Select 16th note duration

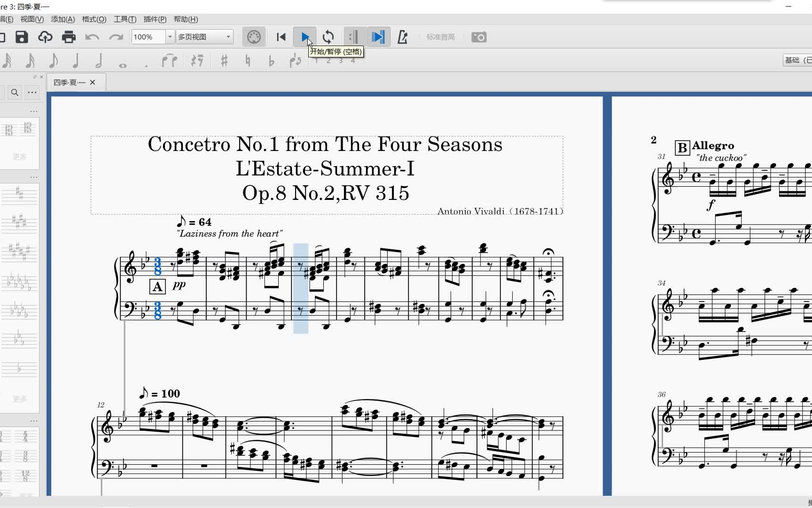30,61
